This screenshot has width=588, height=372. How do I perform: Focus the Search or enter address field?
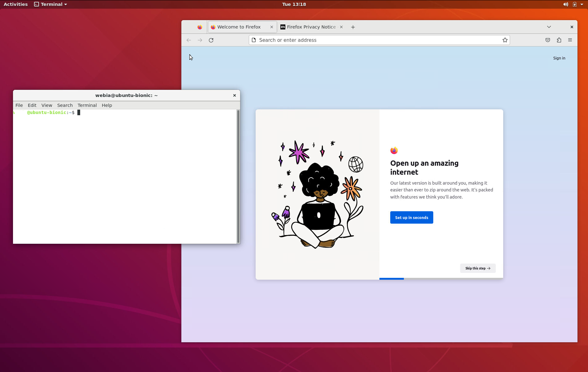coord(379,40)
